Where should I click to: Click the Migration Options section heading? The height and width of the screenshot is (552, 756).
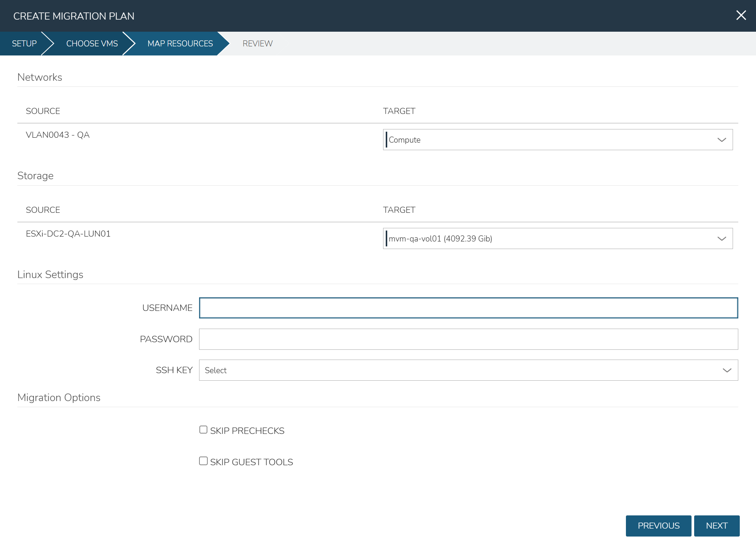[x=59, y=397]
